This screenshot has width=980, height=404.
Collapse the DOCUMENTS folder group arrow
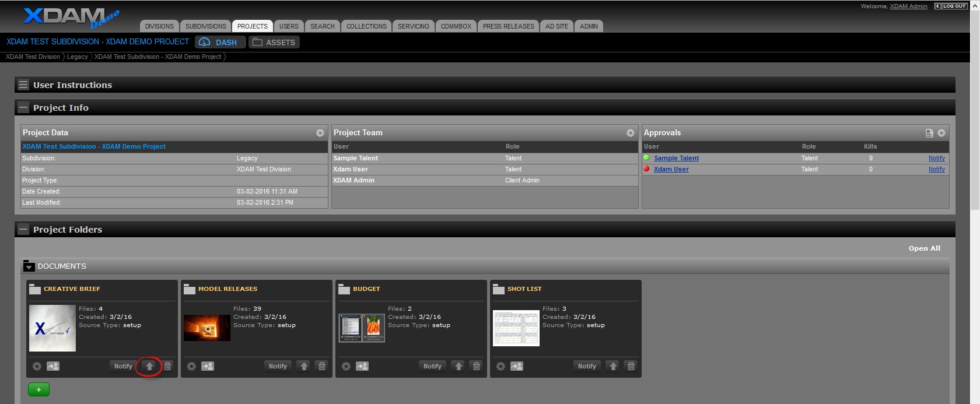[x=29, y=266]
